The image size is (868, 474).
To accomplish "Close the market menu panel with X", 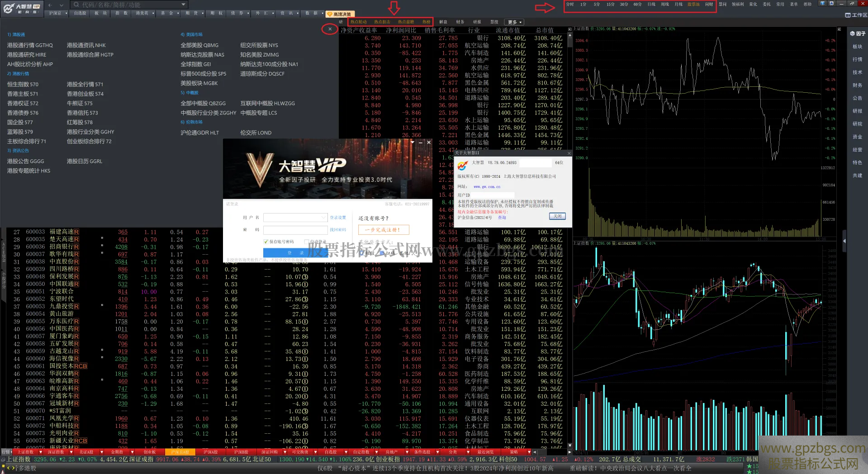I will click(x=330, y=29).
